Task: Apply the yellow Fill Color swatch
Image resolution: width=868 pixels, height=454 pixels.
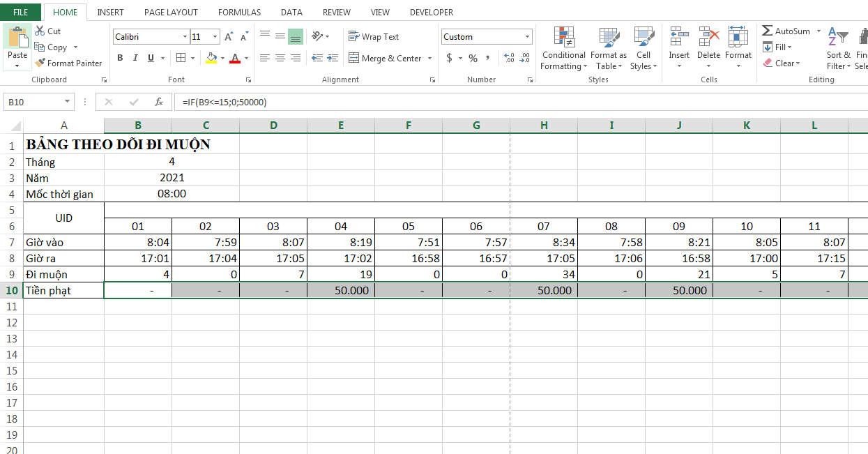Action: tap(212, 58)
